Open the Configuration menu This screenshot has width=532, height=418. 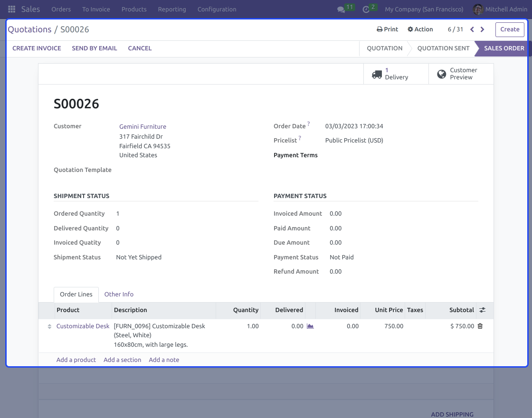(x=217, y=9)
